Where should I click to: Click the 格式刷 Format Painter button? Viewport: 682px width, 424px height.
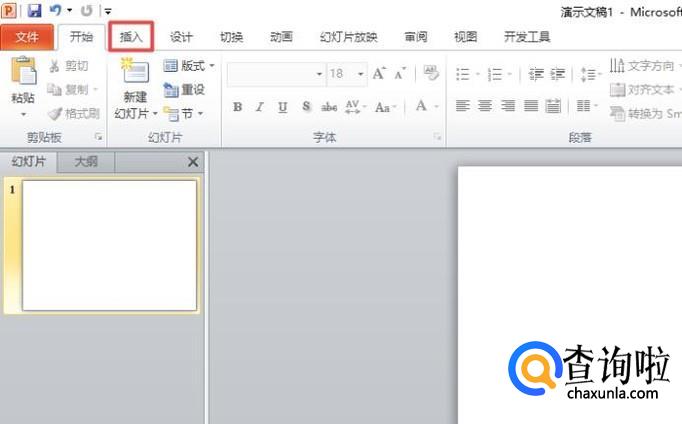74,114
